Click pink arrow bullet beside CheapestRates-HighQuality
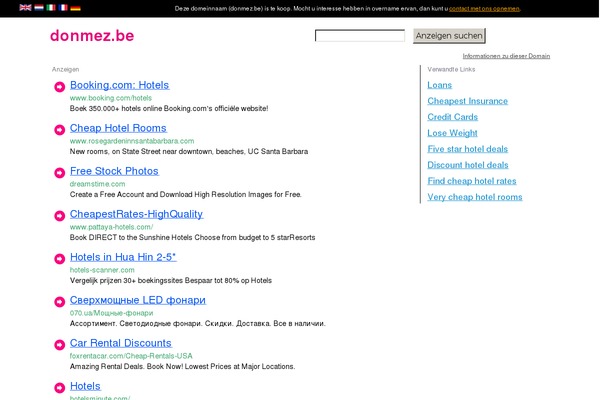 59,216
